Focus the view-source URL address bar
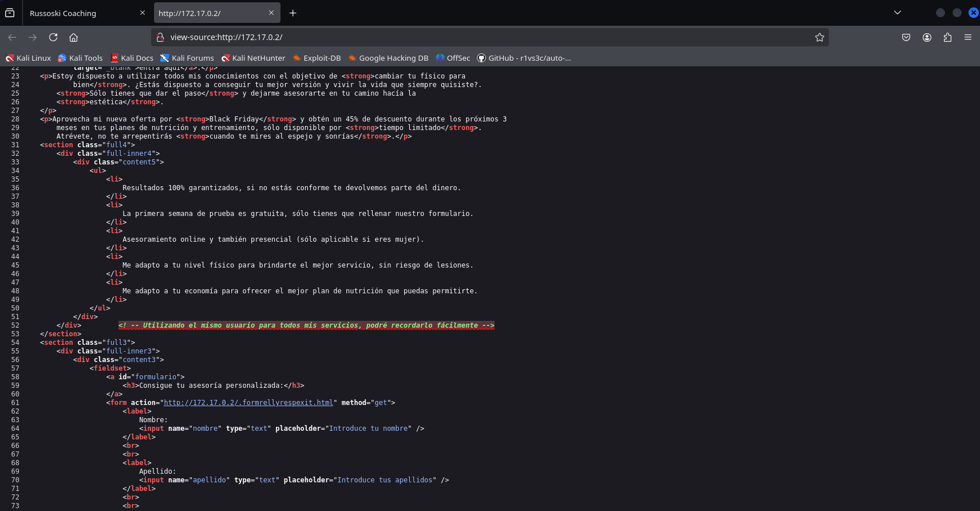Screen dimensions: 980x511 coord(489,37)
